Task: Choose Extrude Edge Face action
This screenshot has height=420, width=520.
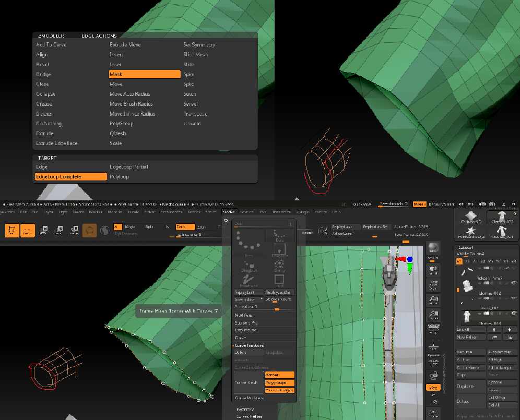Action: (57, 143)
